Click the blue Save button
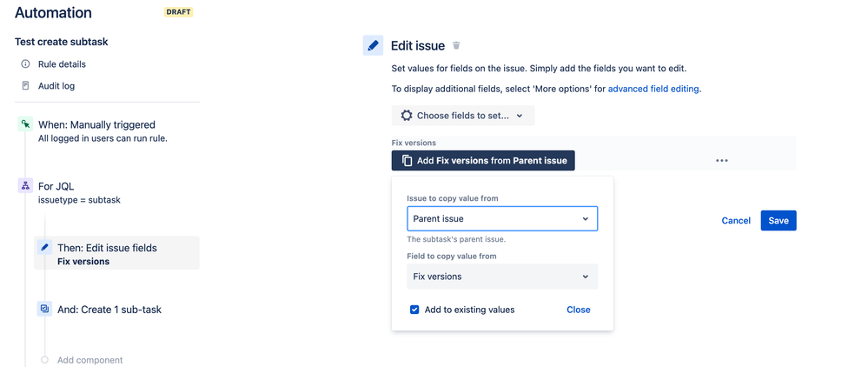 click(778, 221)
